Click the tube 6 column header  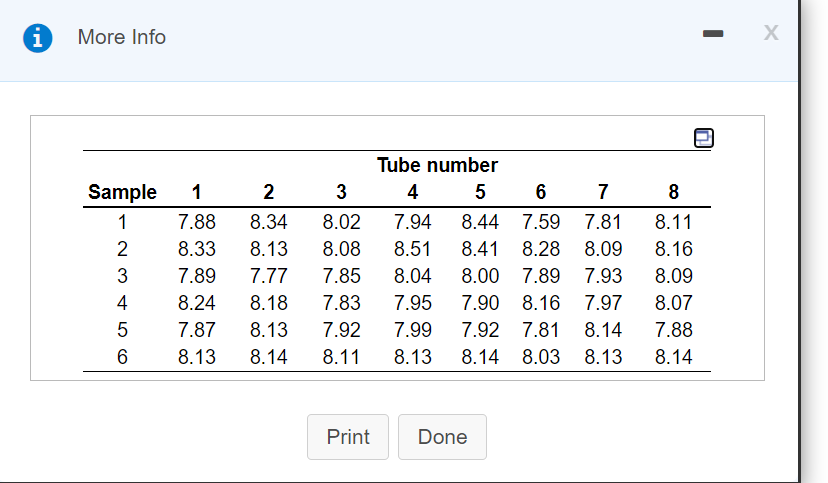click(541, 192)
